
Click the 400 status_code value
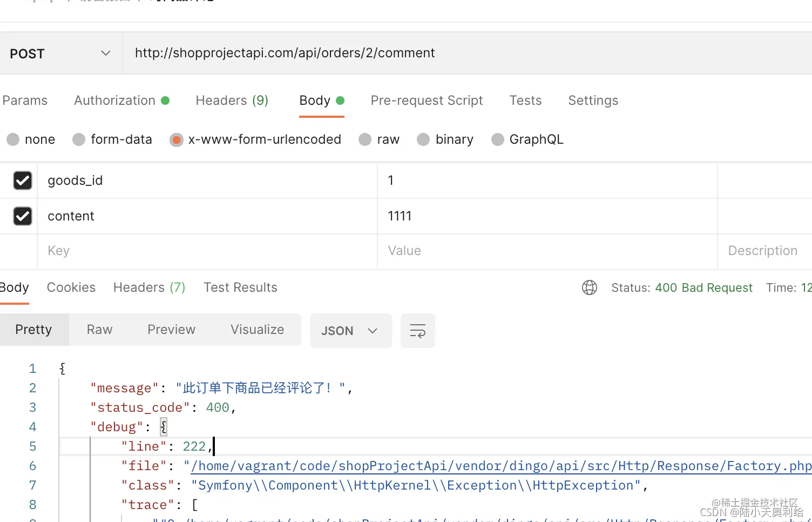click(218, 407)
